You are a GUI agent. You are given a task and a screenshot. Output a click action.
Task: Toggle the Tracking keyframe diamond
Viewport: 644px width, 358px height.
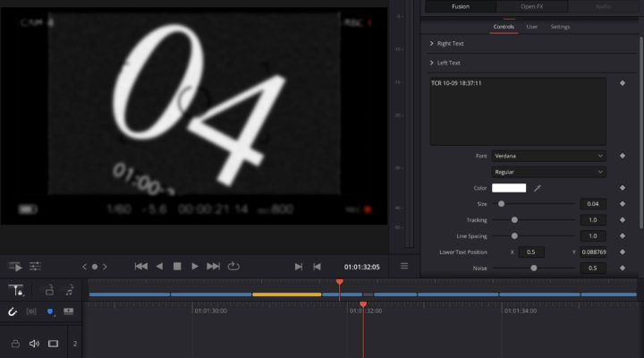tap(623, 220)
